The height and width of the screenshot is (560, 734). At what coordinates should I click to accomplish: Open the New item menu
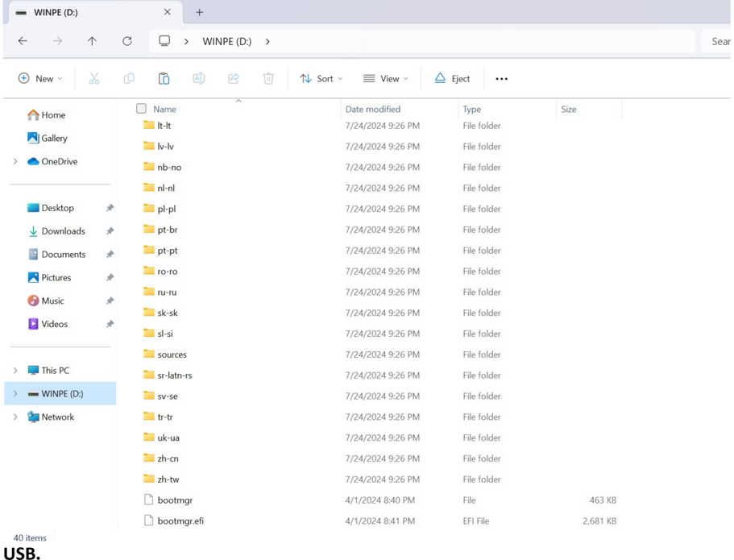point(39,79)
